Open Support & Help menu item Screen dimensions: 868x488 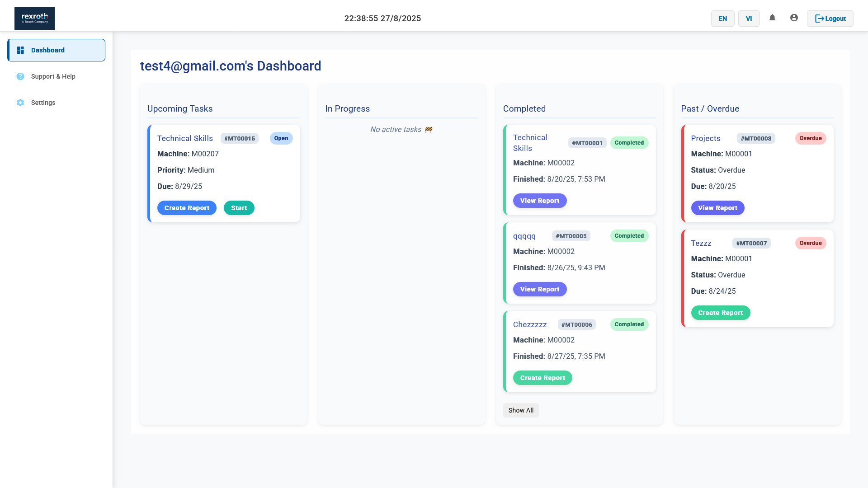(x=53, y=76)
